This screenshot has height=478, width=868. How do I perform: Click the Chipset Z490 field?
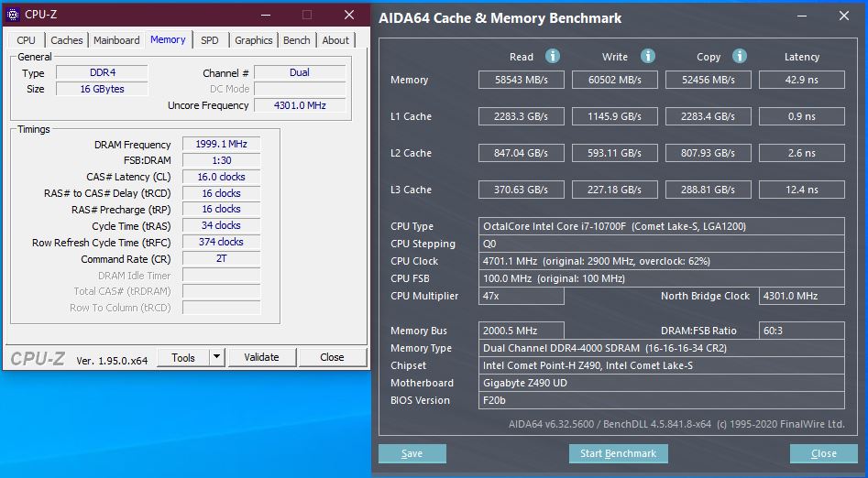coord(662,365)
